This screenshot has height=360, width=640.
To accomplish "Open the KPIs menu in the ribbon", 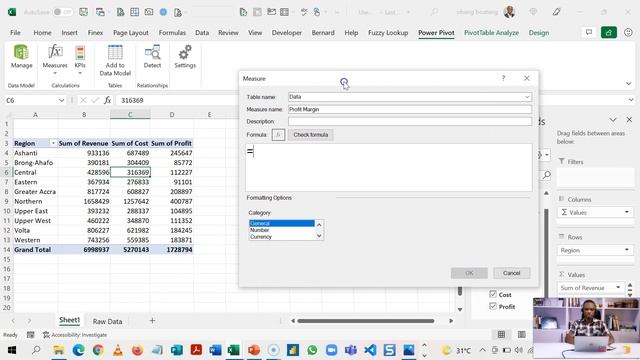I will [x=80, y=60].
